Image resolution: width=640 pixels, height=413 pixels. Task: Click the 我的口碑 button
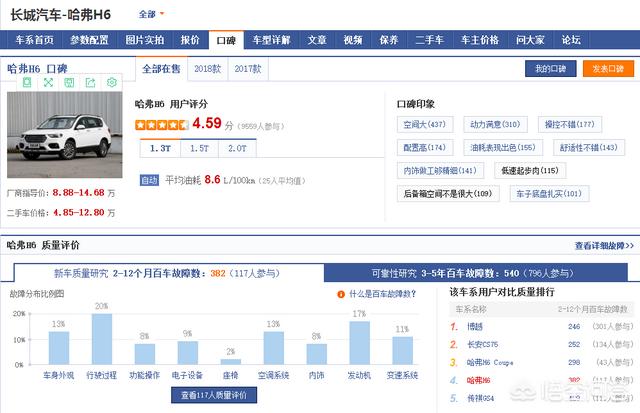pos(551,69)
